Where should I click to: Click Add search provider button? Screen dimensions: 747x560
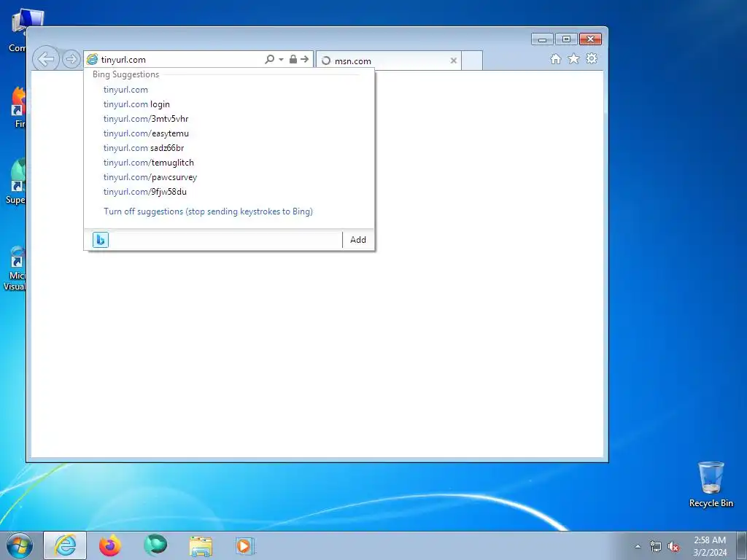[358, 239]
